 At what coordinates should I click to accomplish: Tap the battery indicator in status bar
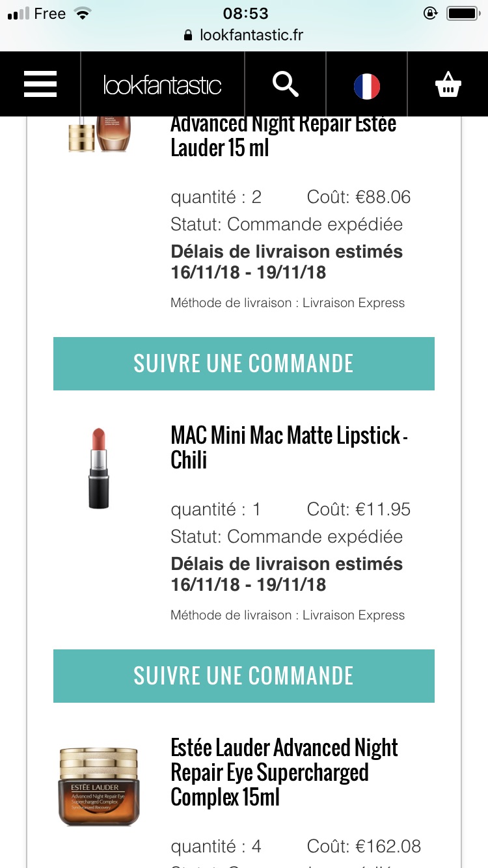coord(463,13)
